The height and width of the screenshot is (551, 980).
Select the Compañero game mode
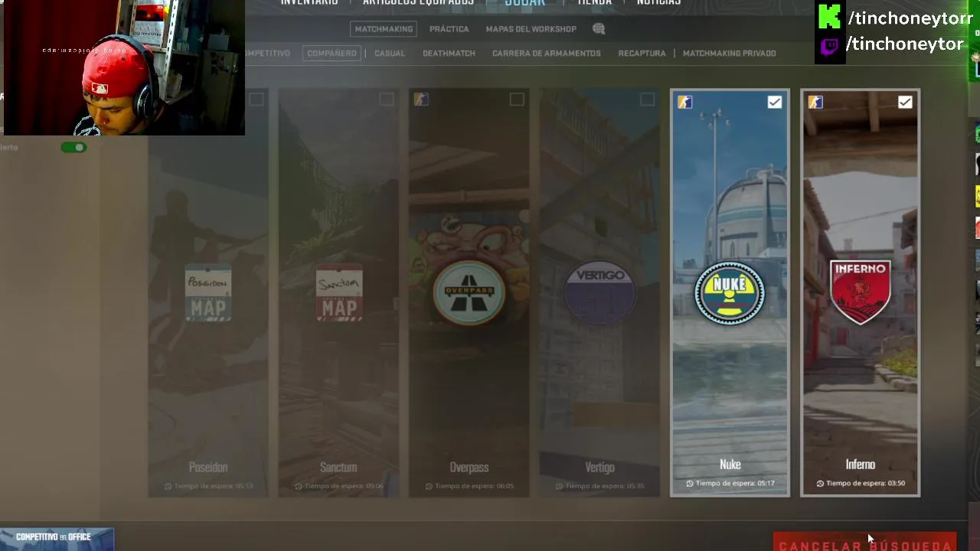click(332, 54)
